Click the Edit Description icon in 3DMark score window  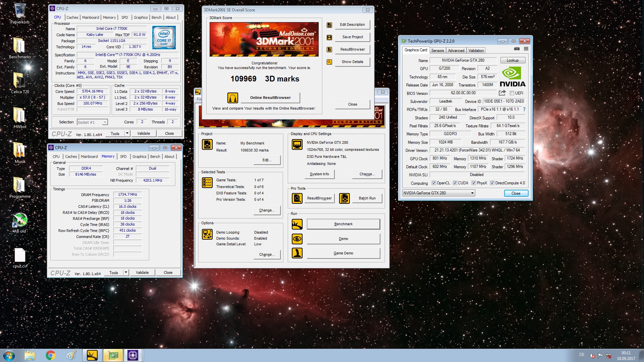[329, 25]
